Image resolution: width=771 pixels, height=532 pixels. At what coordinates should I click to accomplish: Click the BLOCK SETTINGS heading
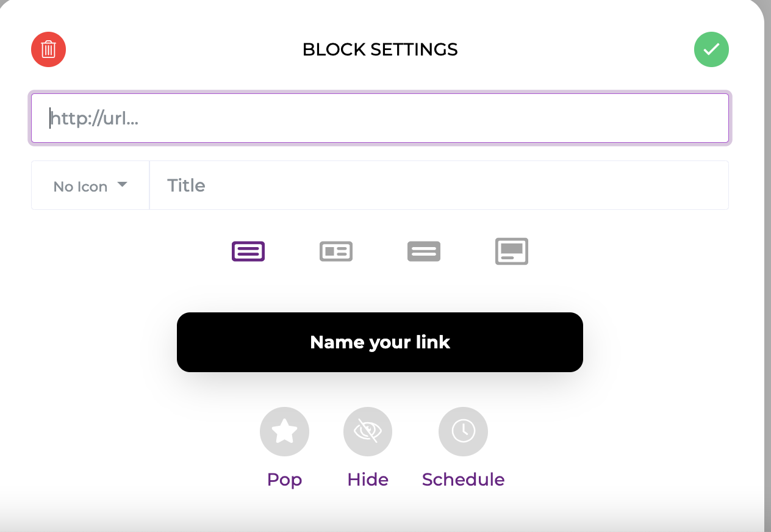tap(379, 49)
